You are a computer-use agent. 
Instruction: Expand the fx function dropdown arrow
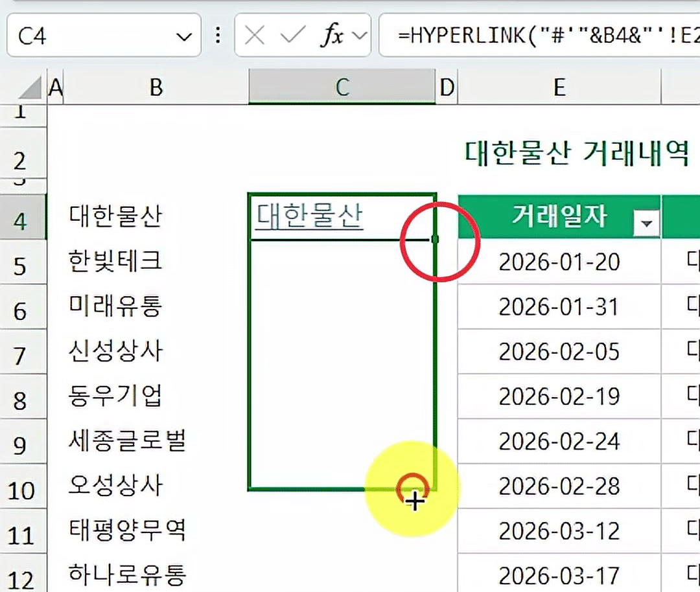(x=360, y=35)
